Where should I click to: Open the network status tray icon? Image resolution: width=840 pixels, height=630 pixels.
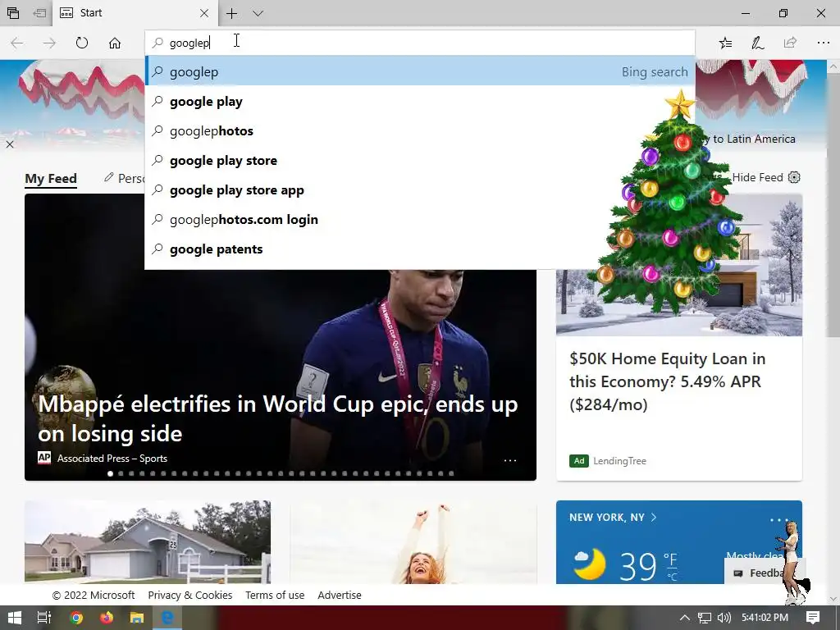[x=705, y=618]
